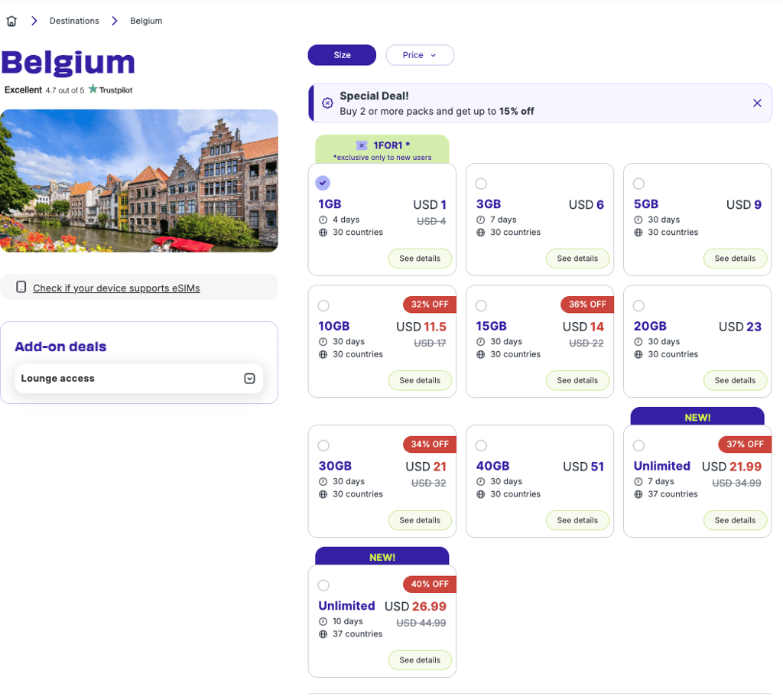
Task: Click globe icon on 5GB plan
Action: tap(638, 233)
